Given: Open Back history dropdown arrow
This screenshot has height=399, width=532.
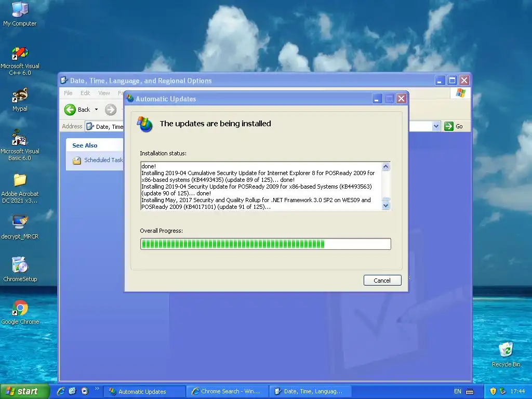Looking at the screenshot, I should (96, 110).
